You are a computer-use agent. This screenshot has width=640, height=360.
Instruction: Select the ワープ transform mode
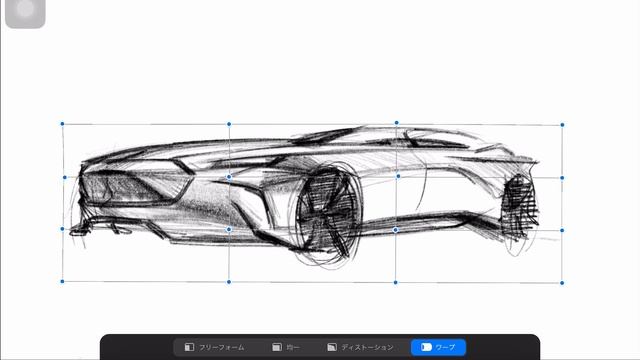[438, 347]
